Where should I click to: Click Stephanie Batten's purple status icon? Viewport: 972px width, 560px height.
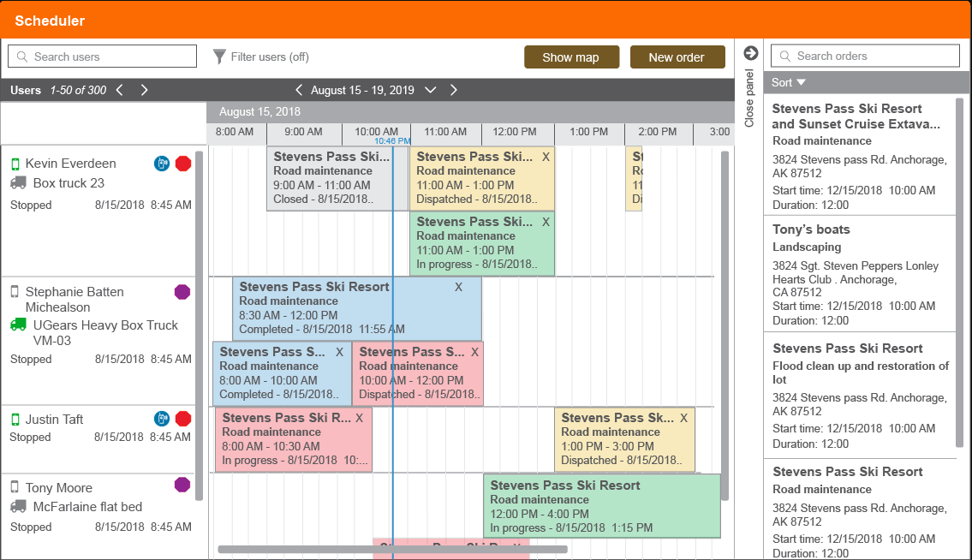182,292
